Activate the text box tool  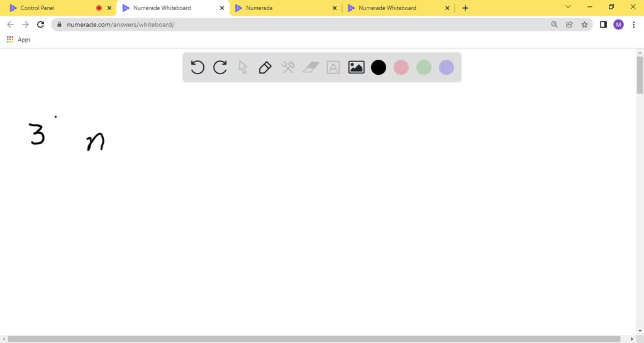point(333,67)
